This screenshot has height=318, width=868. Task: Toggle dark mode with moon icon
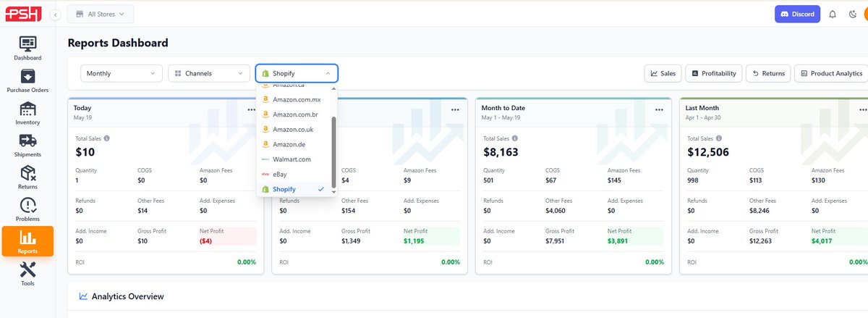[853, 14]
